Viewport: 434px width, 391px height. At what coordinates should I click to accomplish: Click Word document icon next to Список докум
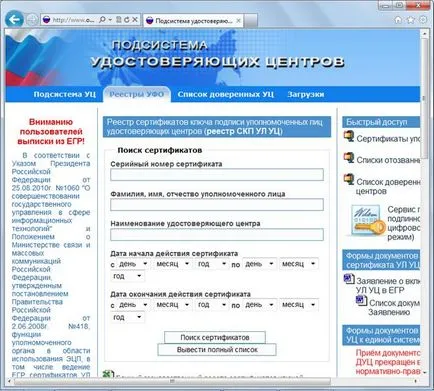click(361, 300)
